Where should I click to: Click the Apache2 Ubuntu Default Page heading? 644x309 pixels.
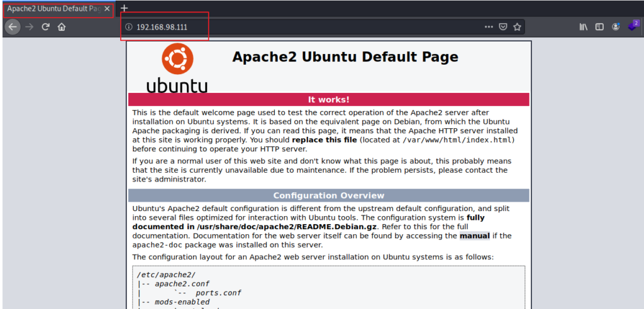coord(345,57)
